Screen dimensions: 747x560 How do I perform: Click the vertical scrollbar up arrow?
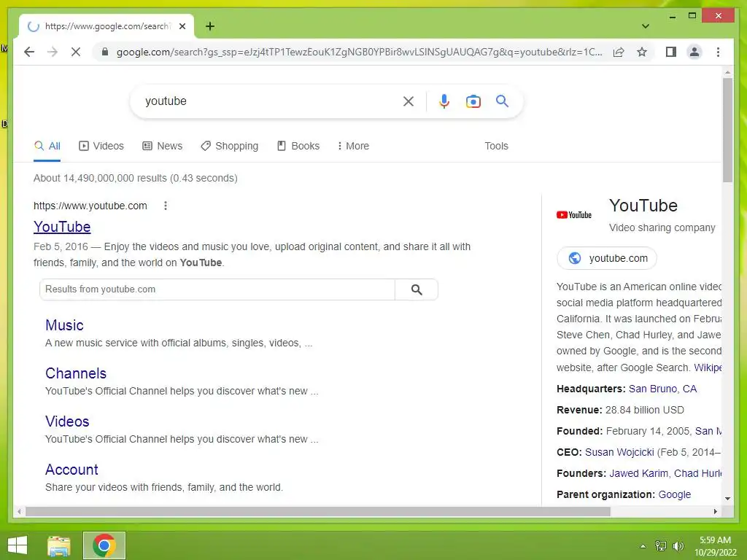click(727, 72)
